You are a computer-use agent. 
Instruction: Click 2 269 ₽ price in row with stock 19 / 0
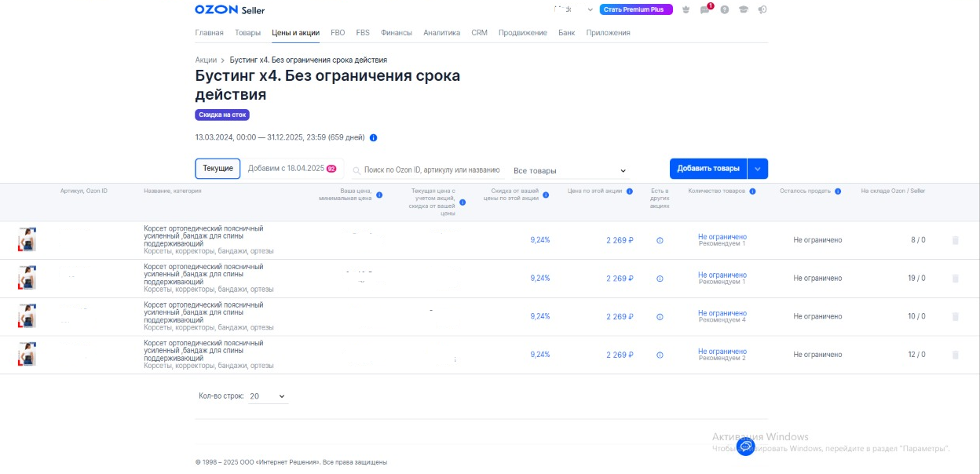(620, 279)
